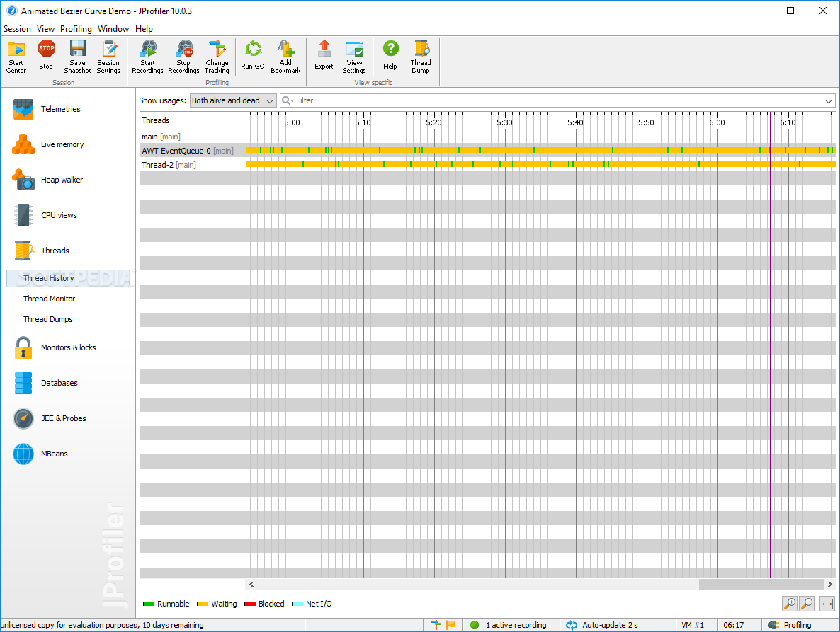Open the Window menu

[x=113, y=29]
